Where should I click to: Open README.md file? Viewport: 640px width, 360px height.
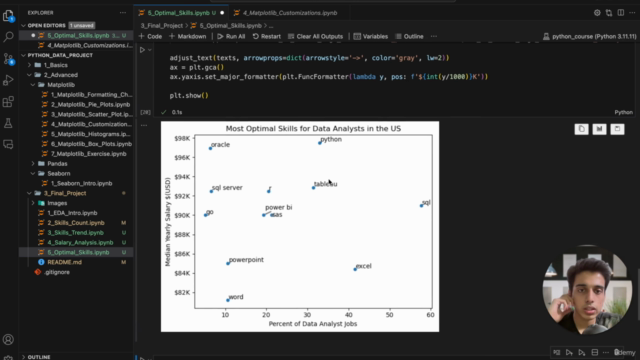[64, 262]
